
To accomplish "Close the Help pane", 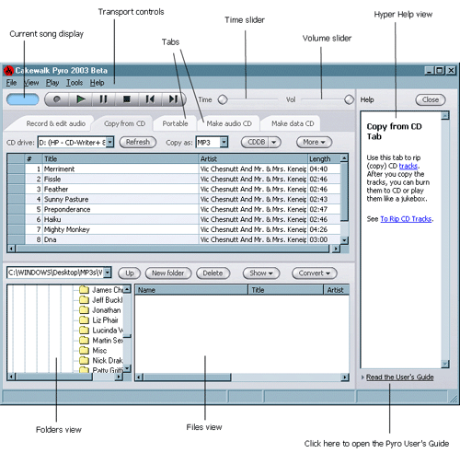I will [431, 99].
